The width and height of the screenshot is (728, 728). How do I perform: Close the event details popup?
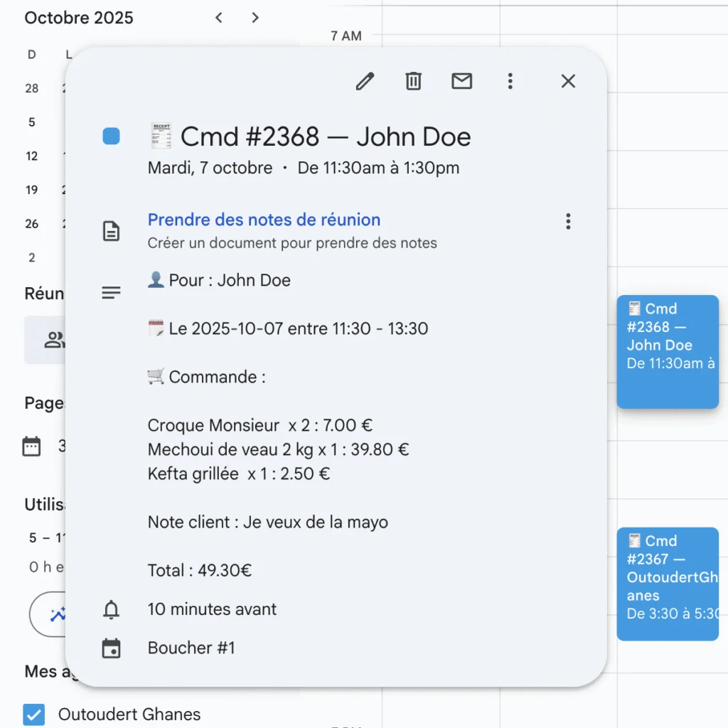567,82
